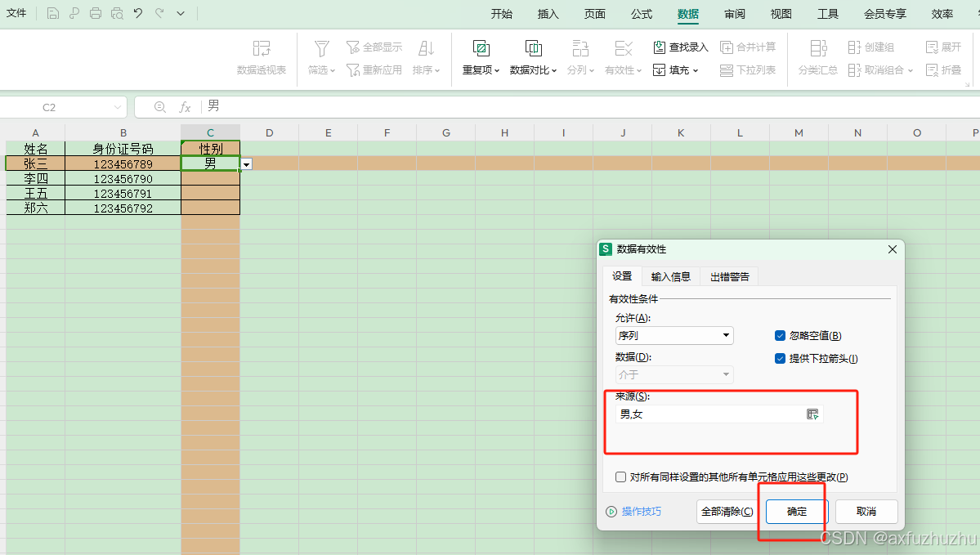Redo the last action
Image resolution: width=980 pixels, height=555 pixels.
coord(159,13)
